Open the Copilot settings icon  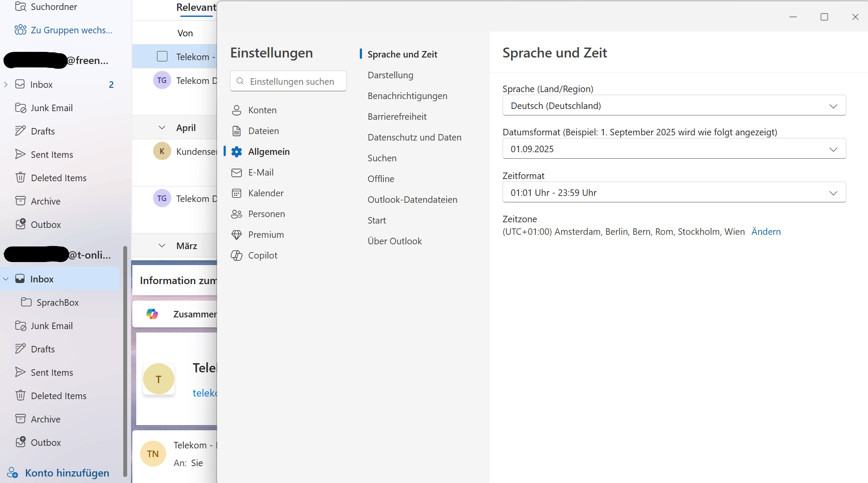[x=237, y=256]
